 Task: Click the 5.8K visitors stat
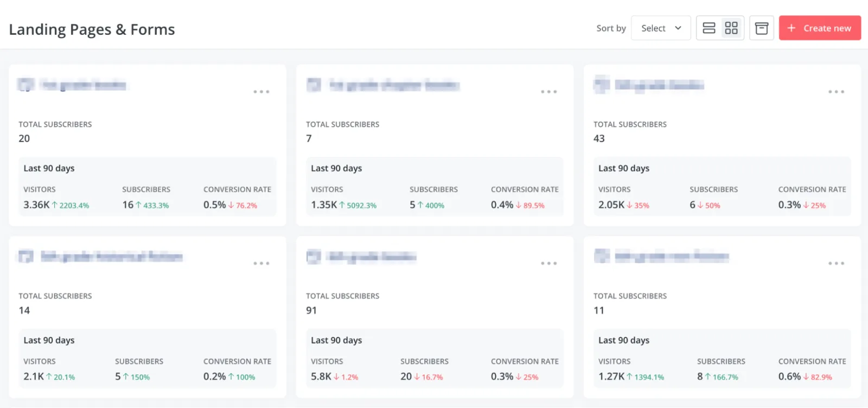(x=321, y=376)
